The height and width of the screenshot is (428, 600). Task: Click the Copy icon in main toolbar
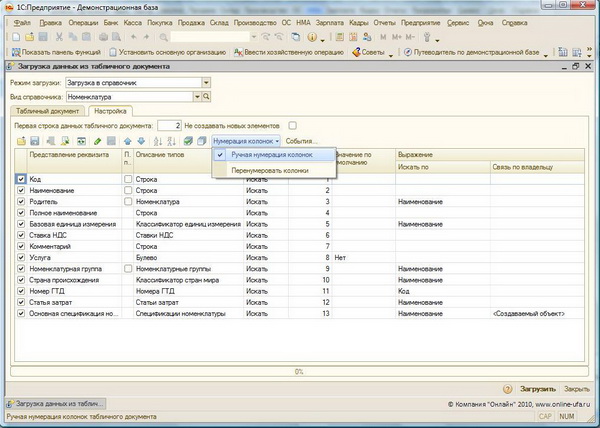73,37
